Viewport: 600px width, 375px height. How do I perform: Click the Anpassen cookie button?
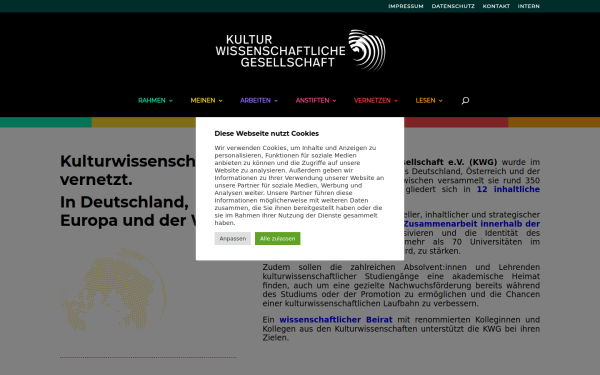[x=233, y=238]
